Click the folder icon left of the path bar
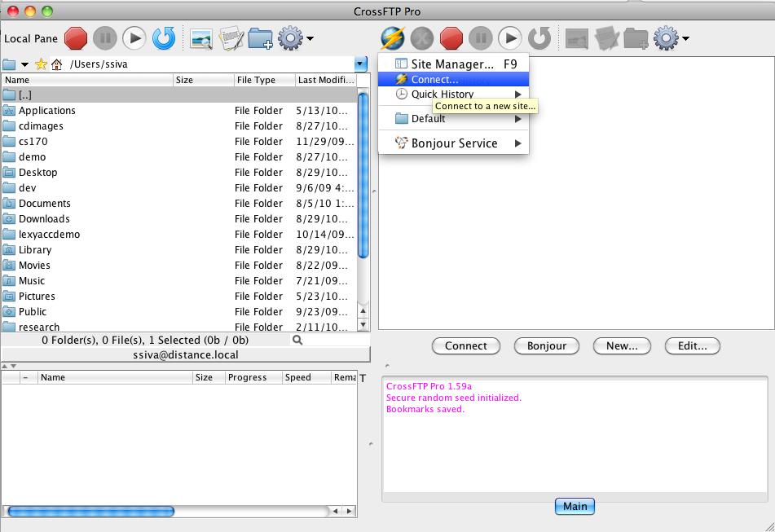This screenshot has width=775, height=532. click(9, 64)
